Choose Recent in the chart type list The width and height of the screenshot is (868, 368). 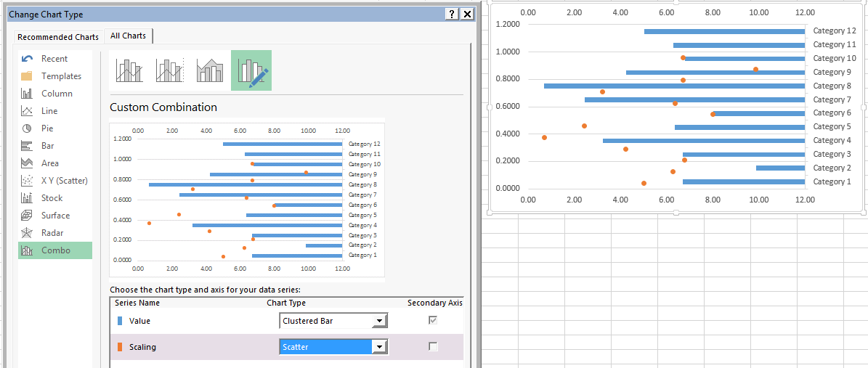tap(54, 59)
